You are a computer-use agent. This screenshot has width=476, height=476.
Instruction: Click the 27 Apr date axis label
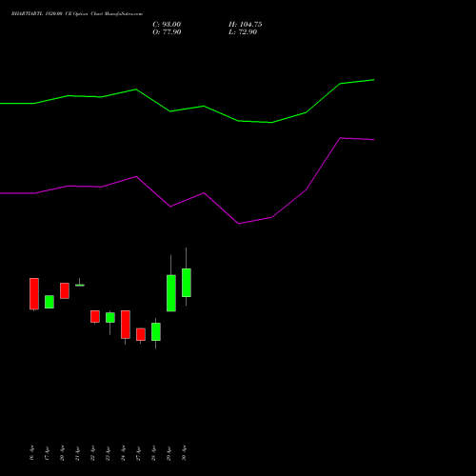pyautogui.click(x=138, y=453)
